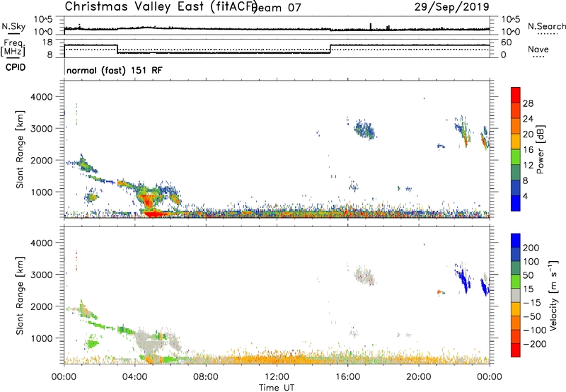Click the noise spike near 17:15 in sky noise plot
566x392 pixels.
click(370, 26)
